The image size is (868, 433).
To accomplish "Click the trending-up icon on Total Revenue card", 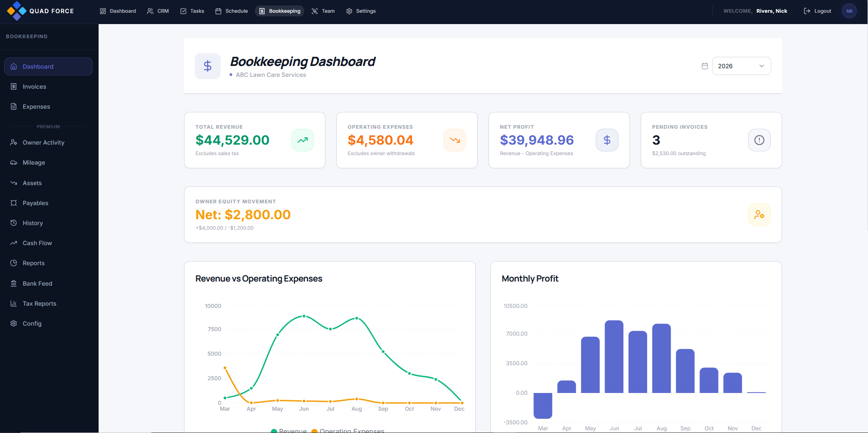I will tap(303, 140).
